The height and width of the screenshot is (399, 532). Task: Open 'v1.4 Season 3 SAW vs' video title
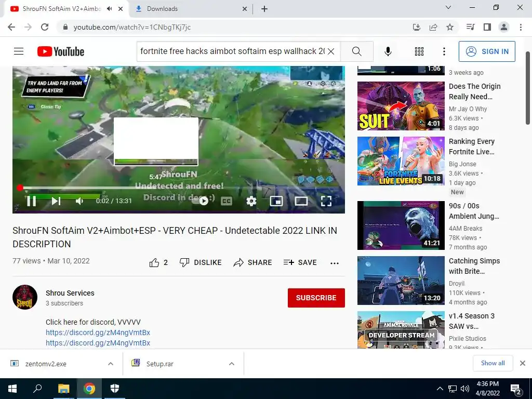[471, 321]
